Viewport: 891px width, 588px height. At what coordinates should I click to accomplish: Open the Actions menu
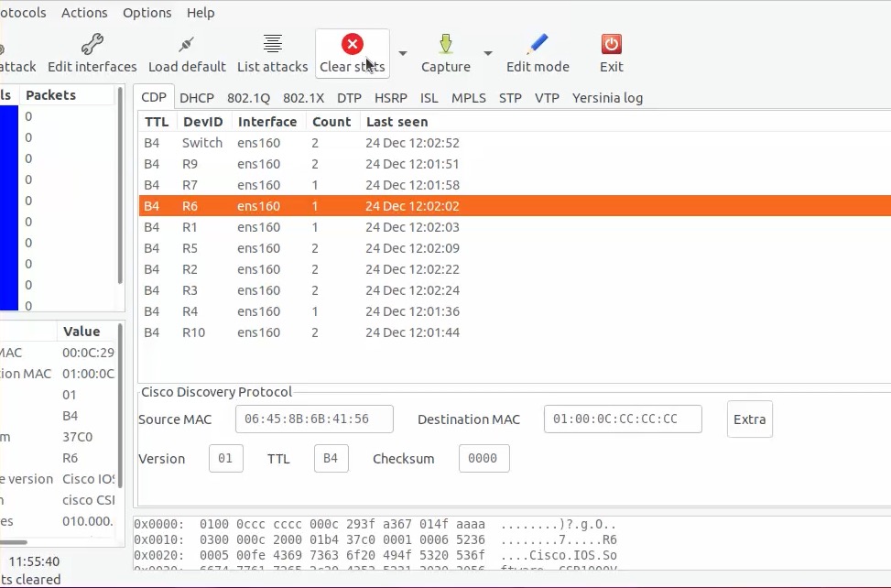click(x=84, y=13)
